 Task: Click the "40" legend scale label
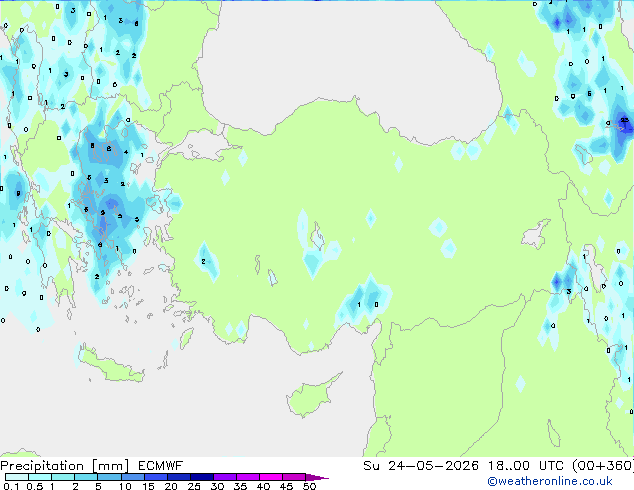263,486
